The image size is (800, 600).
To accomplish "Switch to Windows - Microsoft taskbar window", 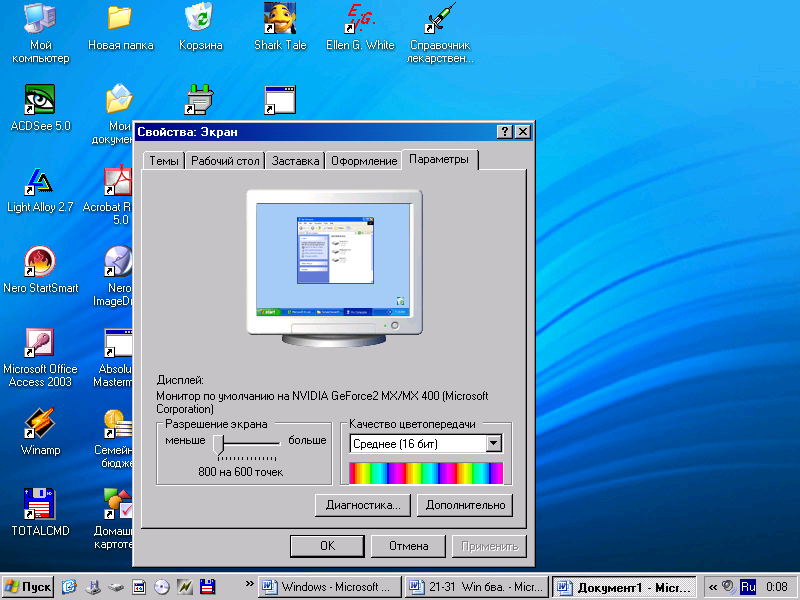I will [329, 587].
